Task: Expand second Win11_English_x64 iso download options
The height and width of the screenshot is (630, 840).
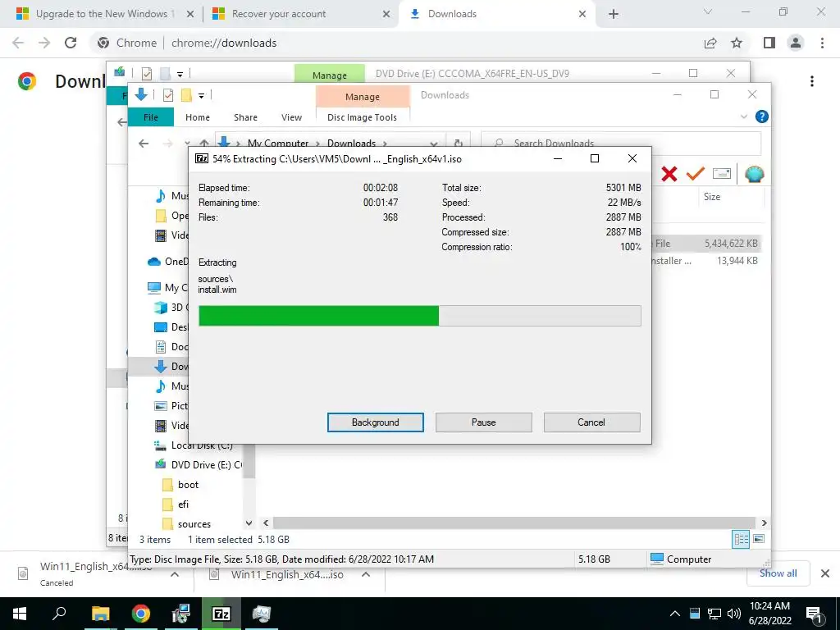Action: 366,574
